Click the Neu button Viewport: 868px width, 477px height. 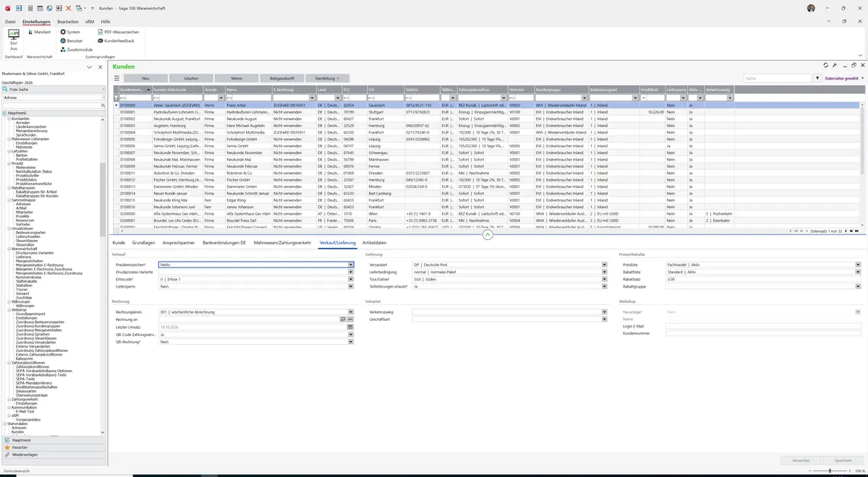(145, 78)
